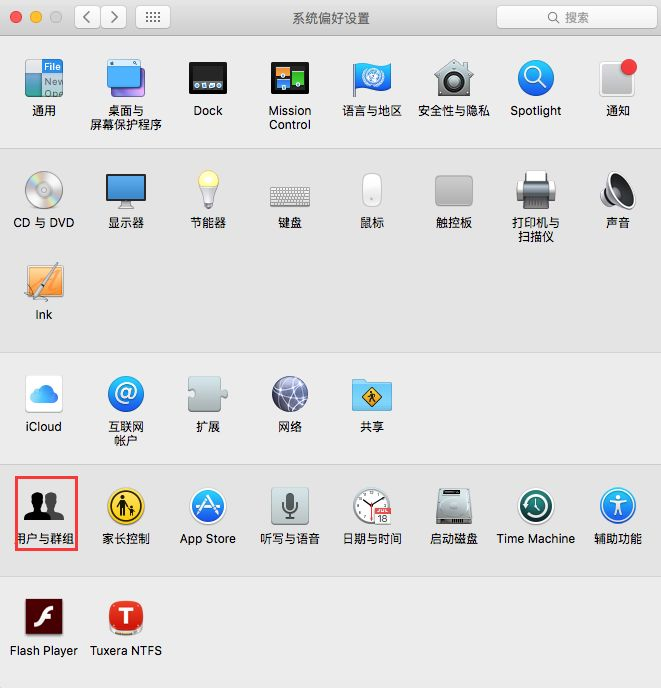This screenshot has width=661, height=688.
Task: Open Tuxera NTFS preference pane
Action: (x=126, y=618)
